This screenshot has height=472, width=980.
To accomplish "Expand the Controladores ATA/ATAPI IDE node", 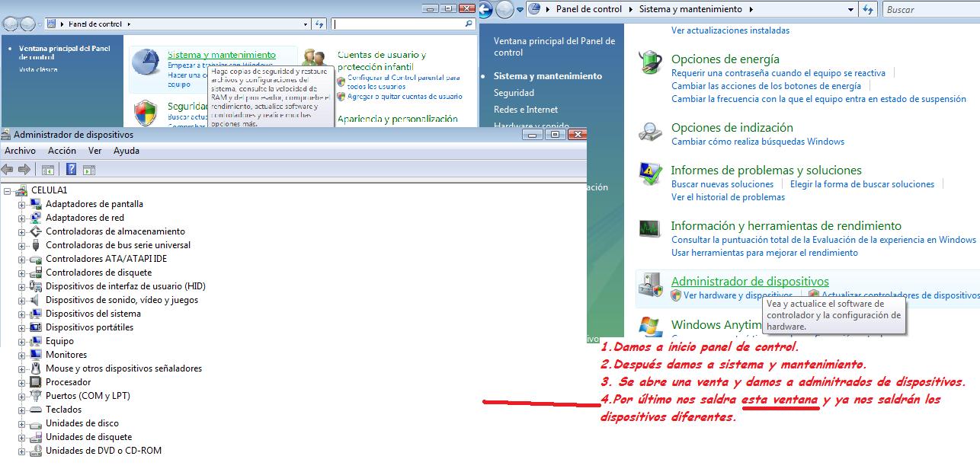I will tap(21, 259).
